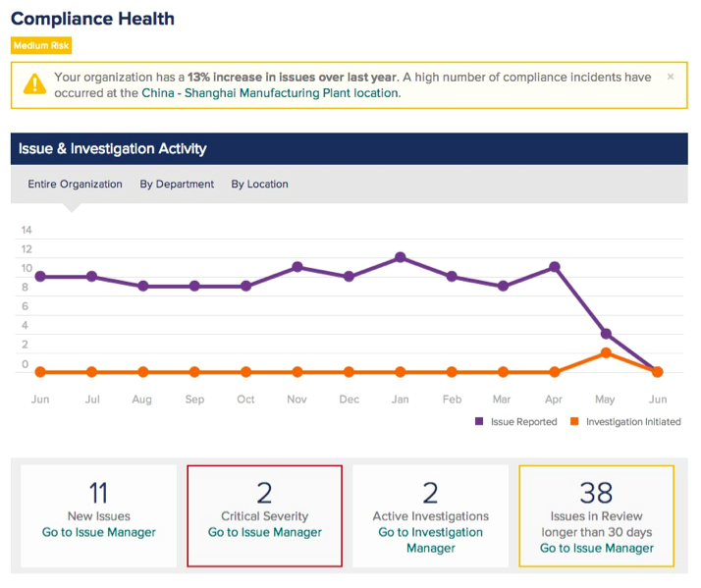Toggle the purple Issue Reported legend swatch

tap(479, 421)
